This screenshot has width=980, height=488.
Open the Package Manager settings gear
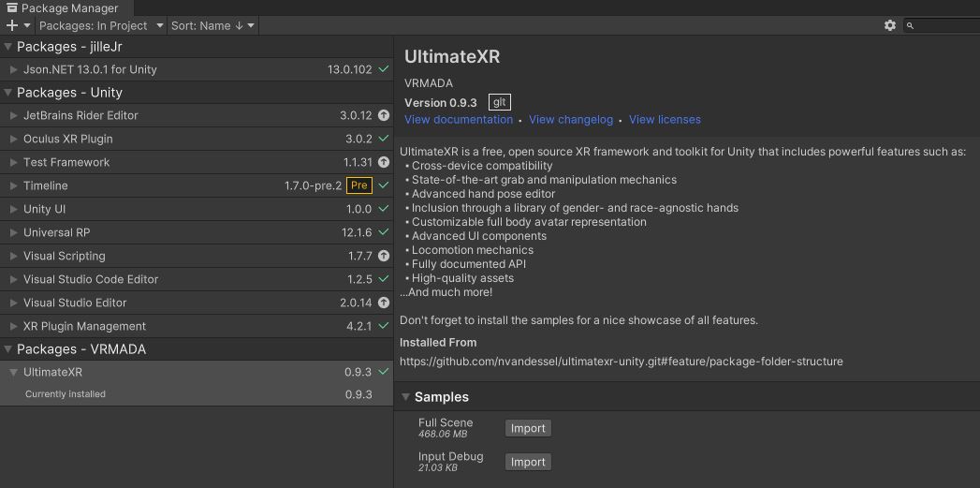pyautogui.click(x=890, y=25)
